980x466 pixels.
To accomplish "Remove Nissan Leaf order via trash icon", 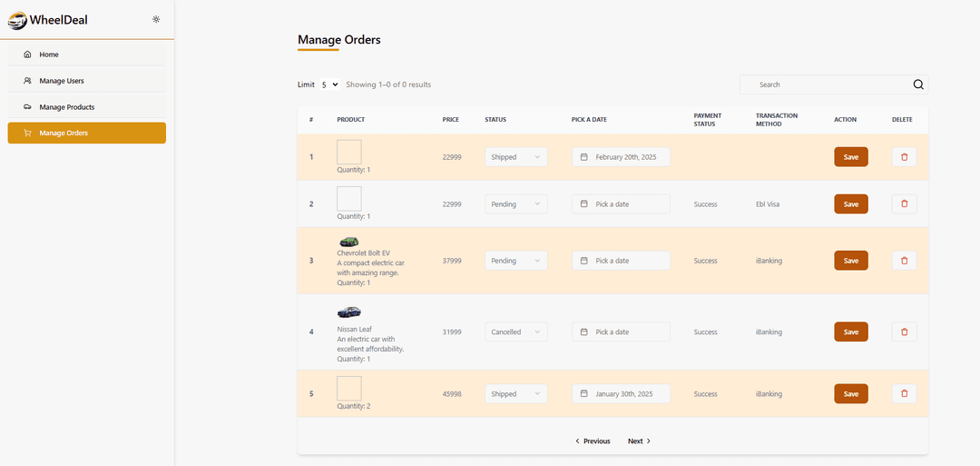I will [x=903, y=332].
